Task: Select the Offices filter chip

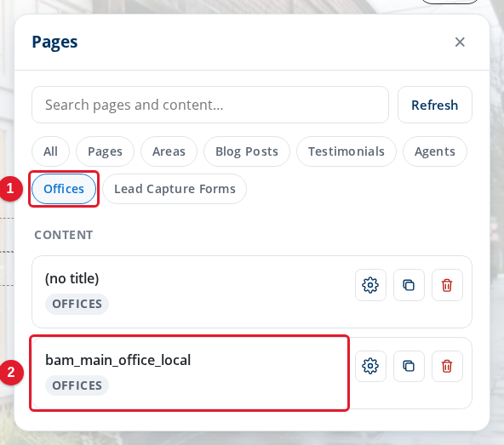Action: pyautogui.click(x=64, y=189)
